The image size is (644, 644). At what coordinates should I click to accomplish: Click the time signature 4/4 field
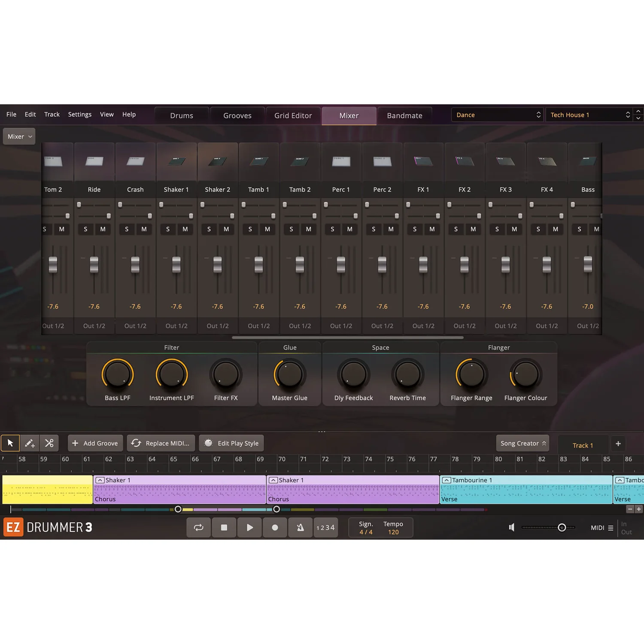[366, 528]
